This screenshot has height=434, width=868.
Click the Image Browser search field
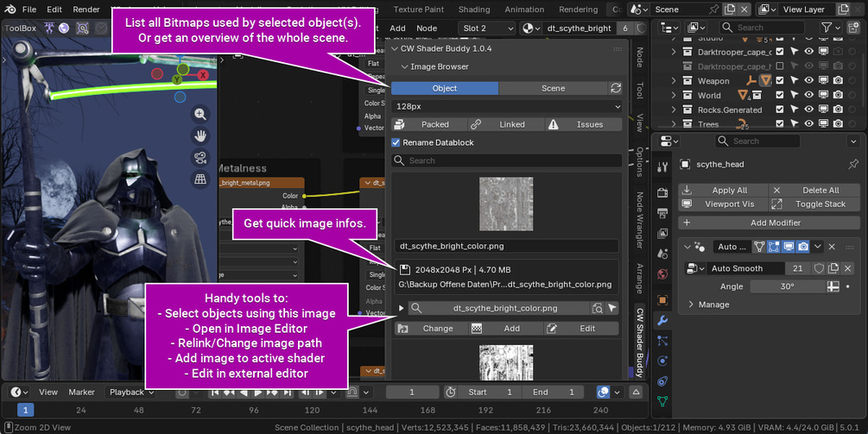(x=506, y=160)
